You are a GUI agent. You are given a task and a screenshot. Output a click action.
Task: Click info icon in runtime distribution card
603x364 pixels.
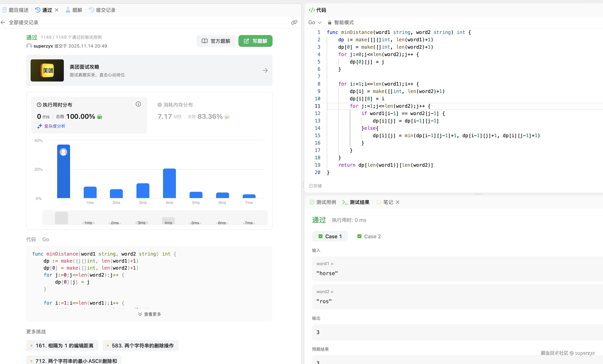(138, 104)
